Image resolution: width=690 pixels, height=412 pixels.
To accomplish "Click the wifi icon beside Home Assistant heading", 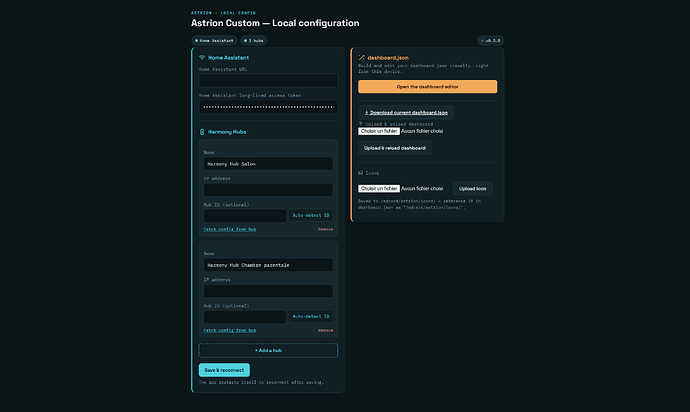I will (x=202, y=58).
